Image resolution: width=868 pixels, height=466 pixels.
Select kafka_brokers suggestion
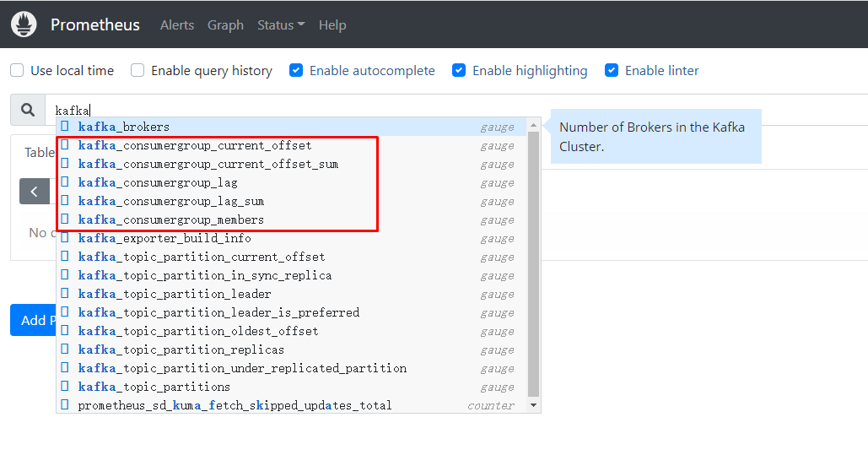[292, 127]
